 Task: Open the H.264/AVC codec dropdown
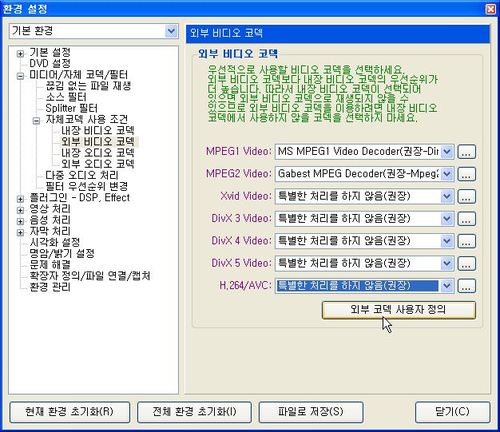(x=447, y=286)
